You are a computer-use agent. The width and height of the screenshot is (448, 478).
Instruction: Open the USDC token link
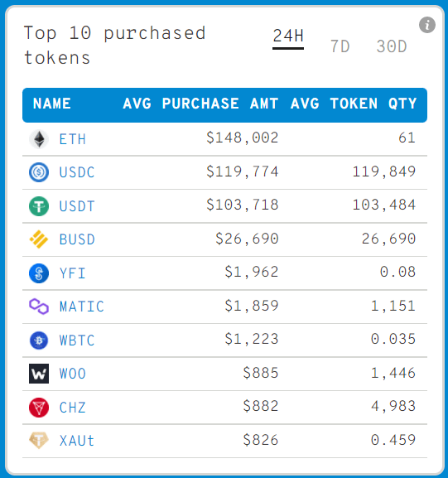(77, 172)
